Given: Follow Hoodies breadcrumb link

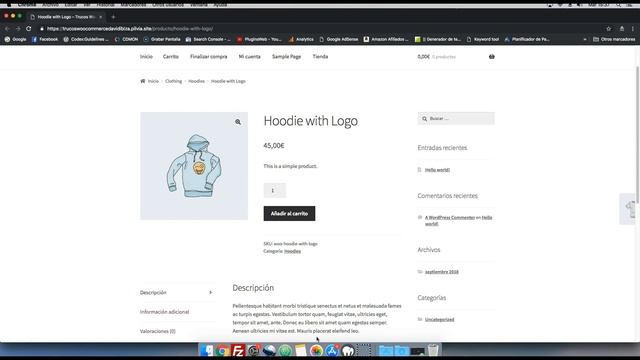Looking at the screenshot, I should [196, 81].
